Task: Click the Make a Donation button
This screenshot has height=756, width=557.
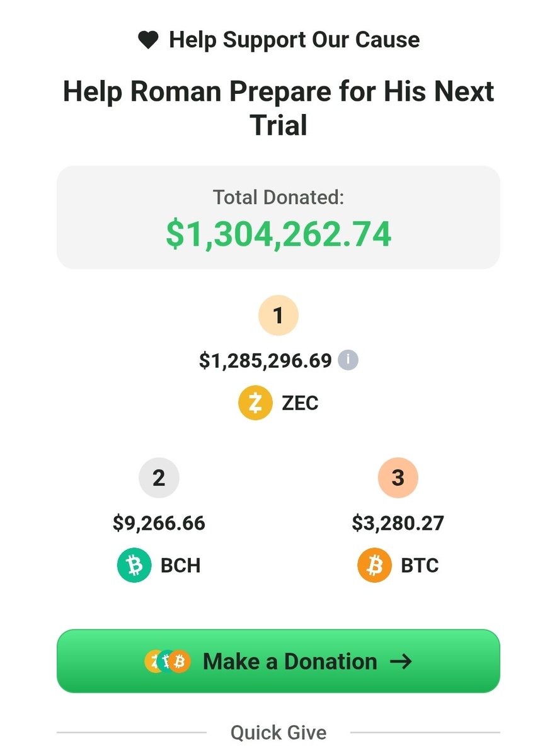Action: [x=278, y=661]
